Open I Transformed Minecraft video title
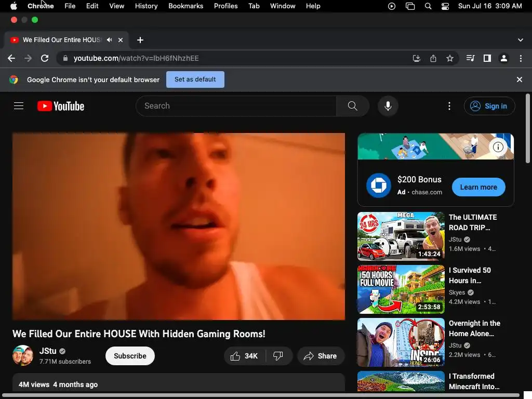The height and width of the screenshot is (399, 532). [474, 381]
